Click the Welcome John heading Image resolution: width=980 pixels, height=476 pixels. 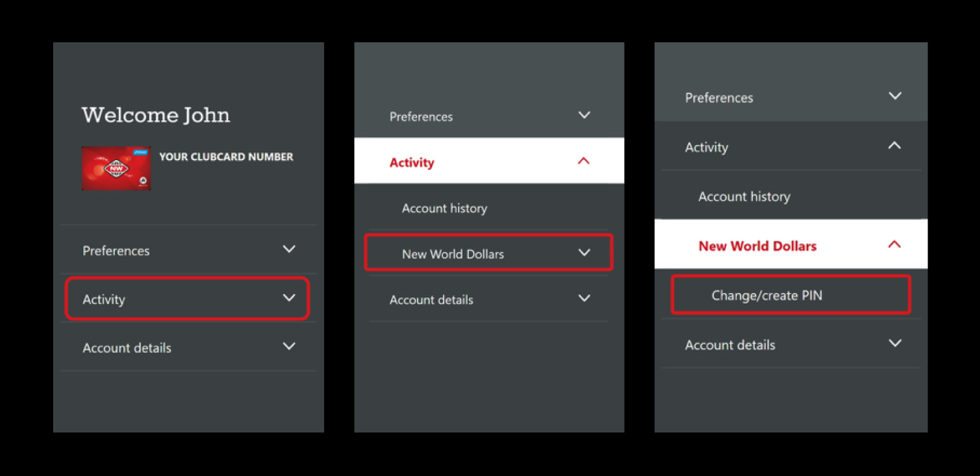tap(156, 115)
